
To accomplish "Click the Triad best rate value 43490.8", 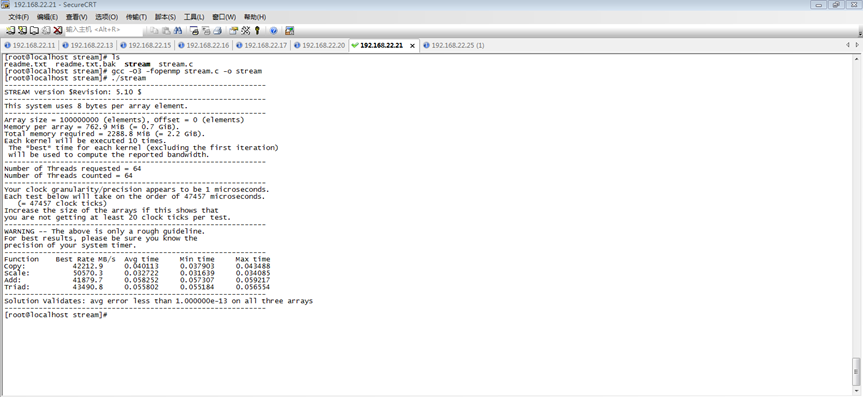I will pos(88,287).
